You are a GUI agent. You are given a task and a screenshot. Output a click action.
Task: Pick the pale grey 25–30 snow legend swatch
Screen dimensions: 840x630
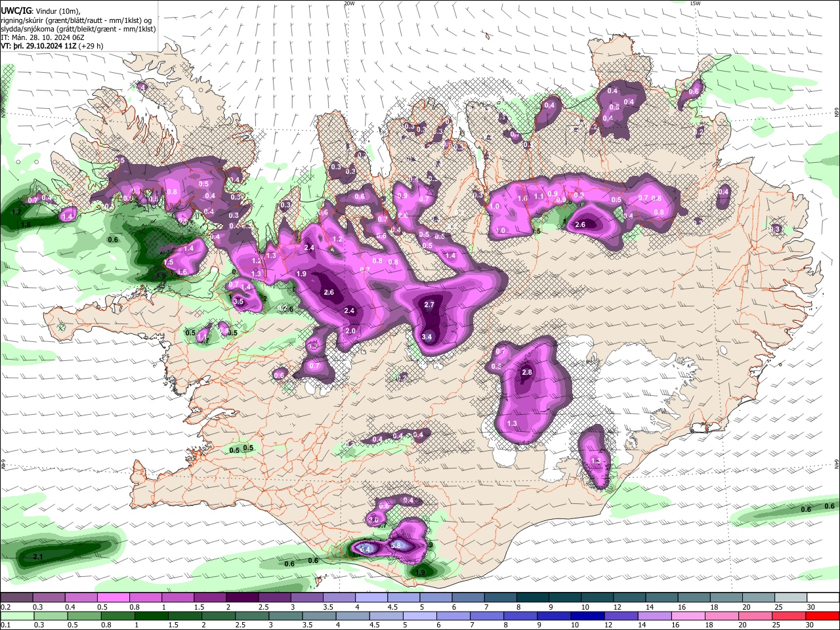click(x=791, y=598)
